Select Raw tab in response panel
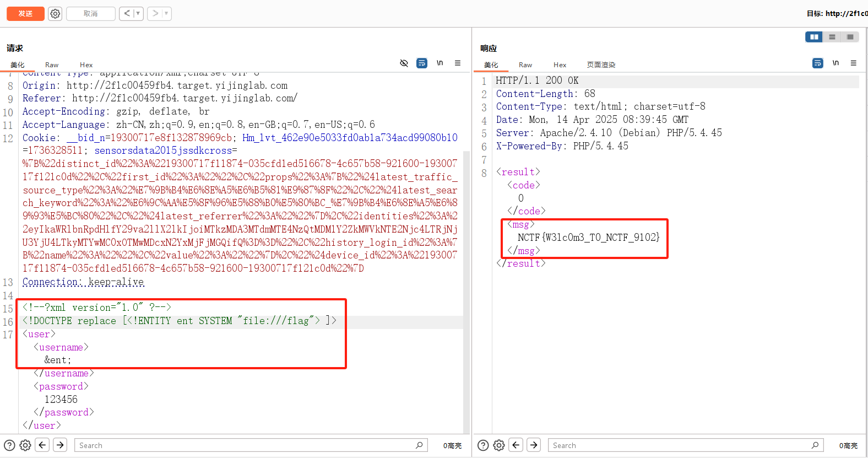868x458 pixels. click(525, 64)
